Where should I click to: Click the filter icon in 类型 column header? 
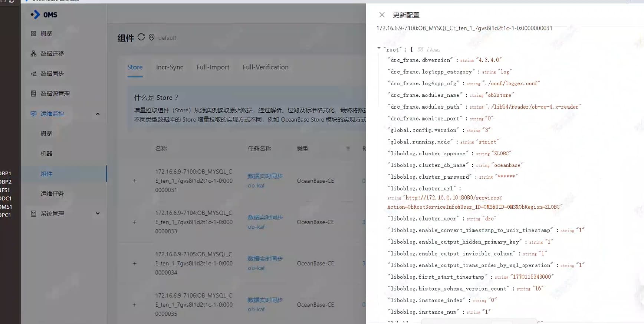point(348,149)
